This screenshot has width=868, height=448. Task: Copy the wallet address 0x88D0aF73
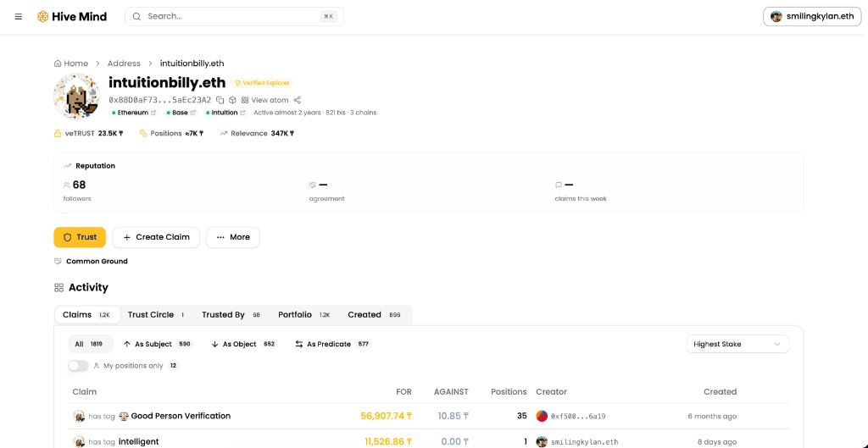[x=220, y=100]
